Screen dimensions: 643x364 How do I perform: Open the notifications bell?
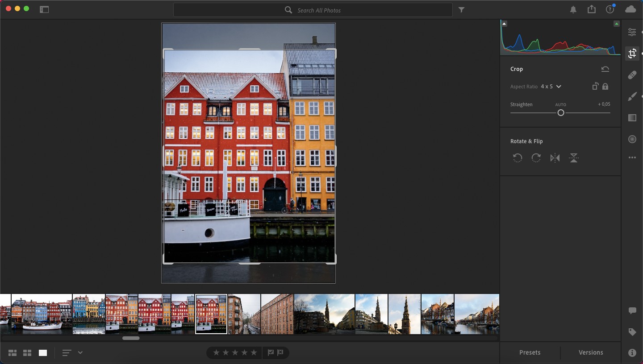573,10
